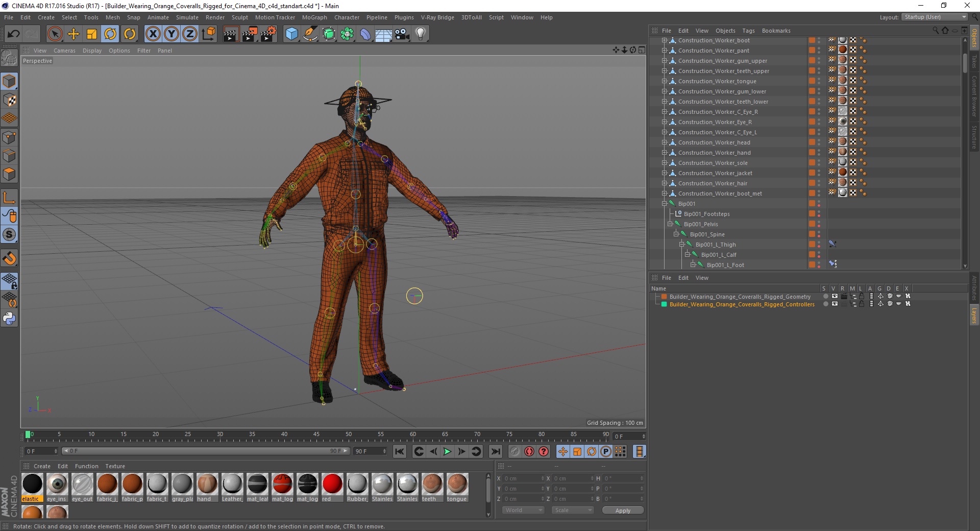Click the orange magnet tool icon
This screenshot has width=980, height=531.
pyautogui.click(x=9, y=258)
